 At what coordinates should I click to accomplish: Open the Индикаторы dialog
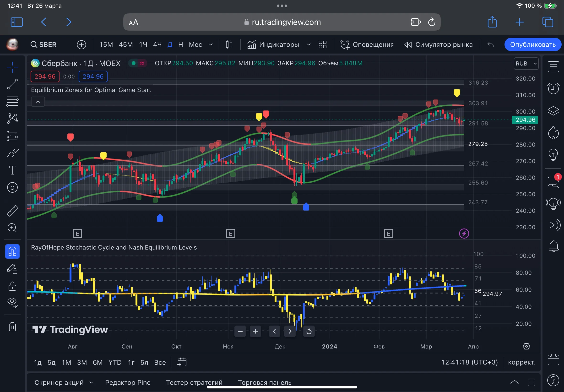[273, 45]
